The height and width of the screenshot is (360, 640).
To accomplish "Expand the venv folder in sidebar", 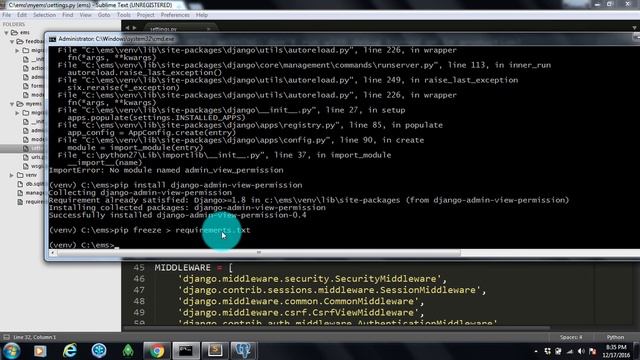I will (12, 175).
